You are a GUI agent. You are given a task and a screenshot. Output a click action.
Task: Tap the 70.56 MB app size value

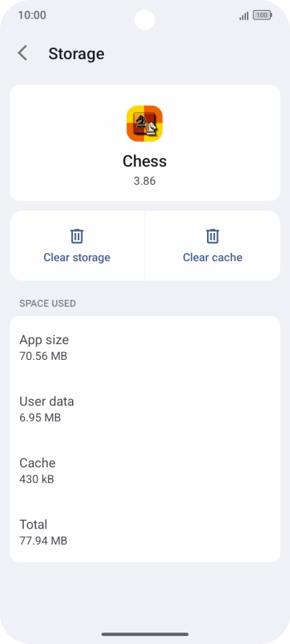coord(43,356)
